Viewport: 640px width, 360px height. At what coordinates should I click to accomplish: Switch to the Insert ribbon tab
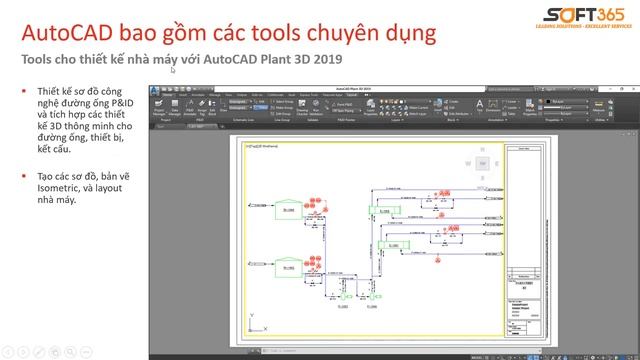click(183, 95)
